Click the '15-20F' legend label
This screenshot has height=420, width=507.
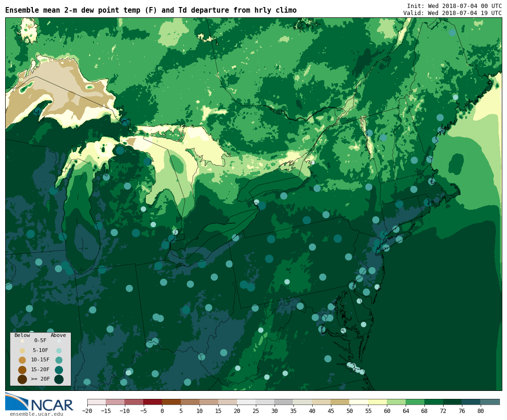(40, 369)
